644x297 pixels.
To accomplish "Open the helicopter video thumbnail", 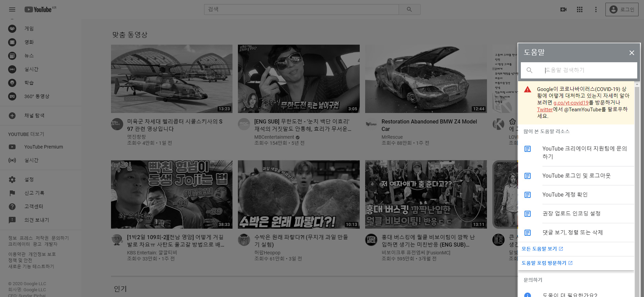I will pos(172,79).
